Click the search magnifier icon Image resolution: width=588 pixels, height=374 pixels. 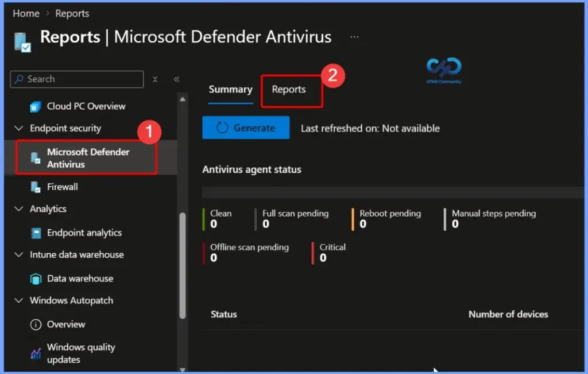(19, 79)
